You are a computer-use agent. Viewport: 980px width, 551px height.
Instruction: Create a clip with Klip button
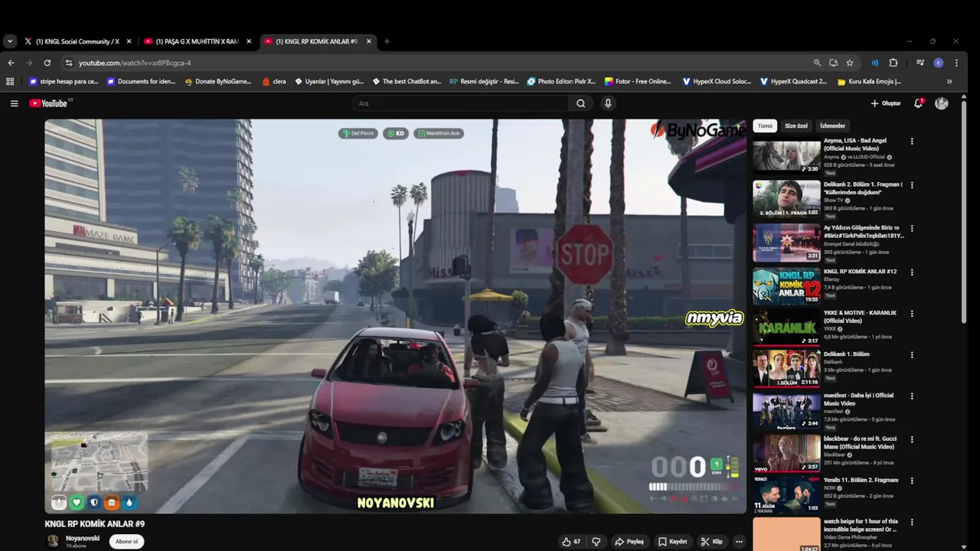712,541
